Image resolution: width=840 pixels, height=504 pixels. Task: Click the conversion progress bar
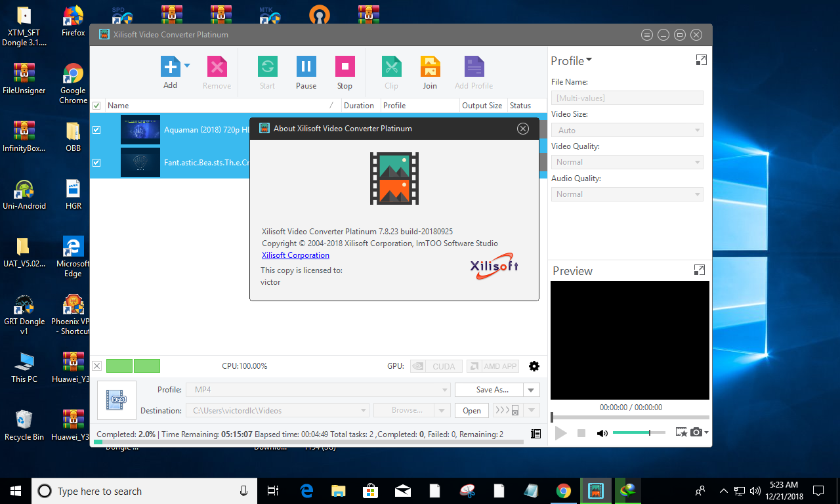coord(308,442)
